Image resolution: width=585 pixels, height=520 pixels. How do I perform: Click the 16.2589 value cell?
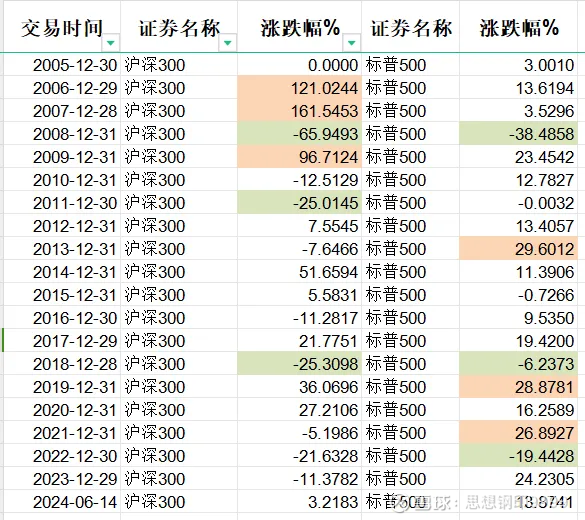[519, 410]
